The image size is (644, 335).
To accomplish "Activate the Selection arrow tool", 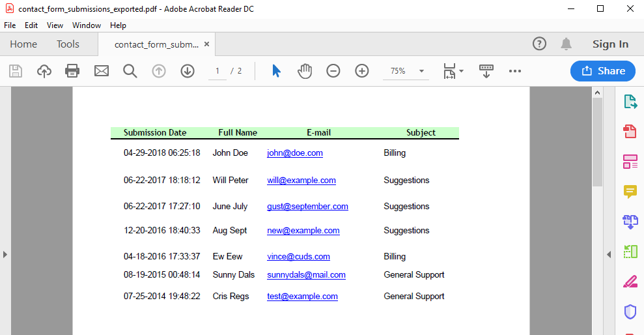I will [x=276, y=71].
